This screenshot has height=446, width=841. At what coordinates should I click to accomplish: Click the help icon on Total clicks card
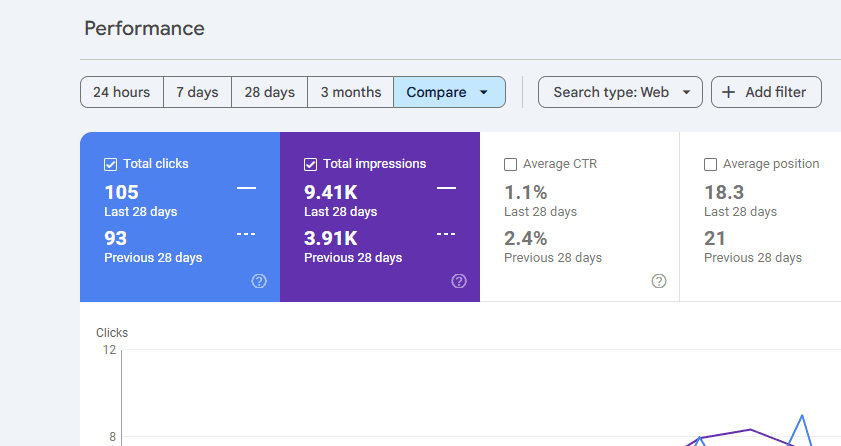coord(259,281)
